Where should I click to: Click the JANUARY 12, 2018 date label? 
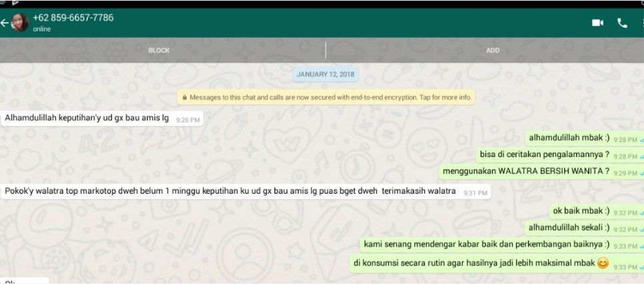pyautogui.click(x=326, y=74)
